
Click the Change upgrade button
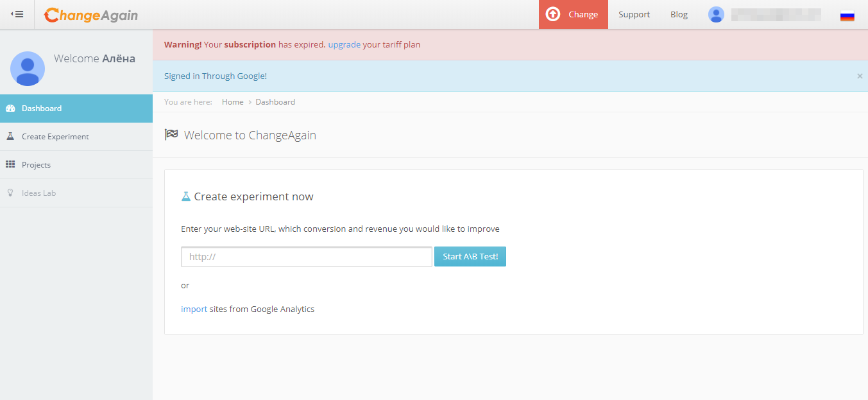(x=573, y=14)
